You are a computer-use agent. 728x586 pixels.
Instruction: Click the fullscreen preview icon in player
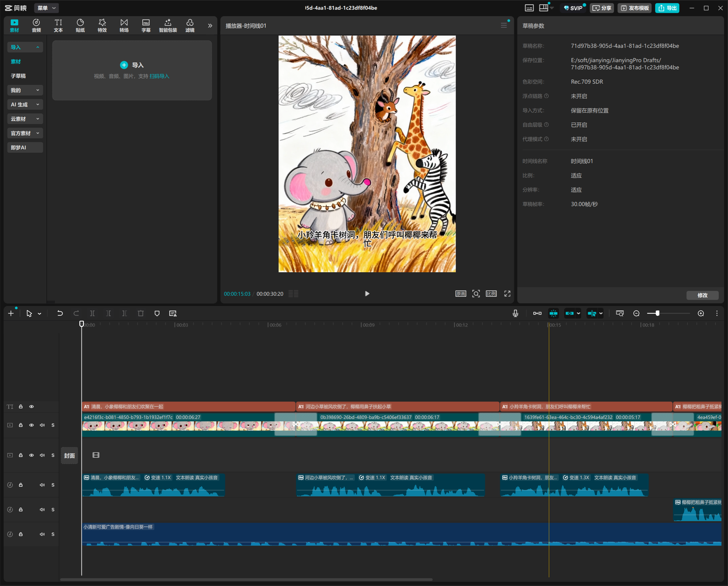pos(507,293)
